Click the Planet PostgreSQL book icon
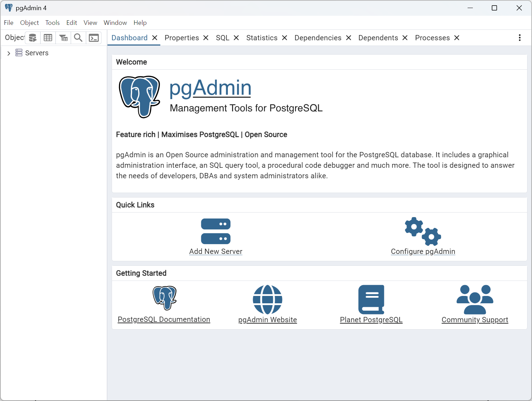The image size is (532, 401). pos(371,299)
